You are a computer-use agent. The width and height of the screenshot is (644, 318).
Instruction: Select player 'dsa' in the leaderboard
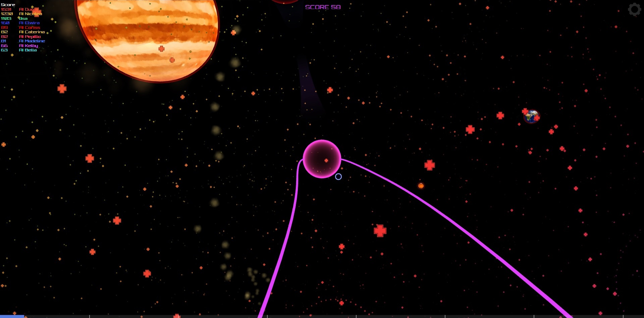tap(23, 18)
